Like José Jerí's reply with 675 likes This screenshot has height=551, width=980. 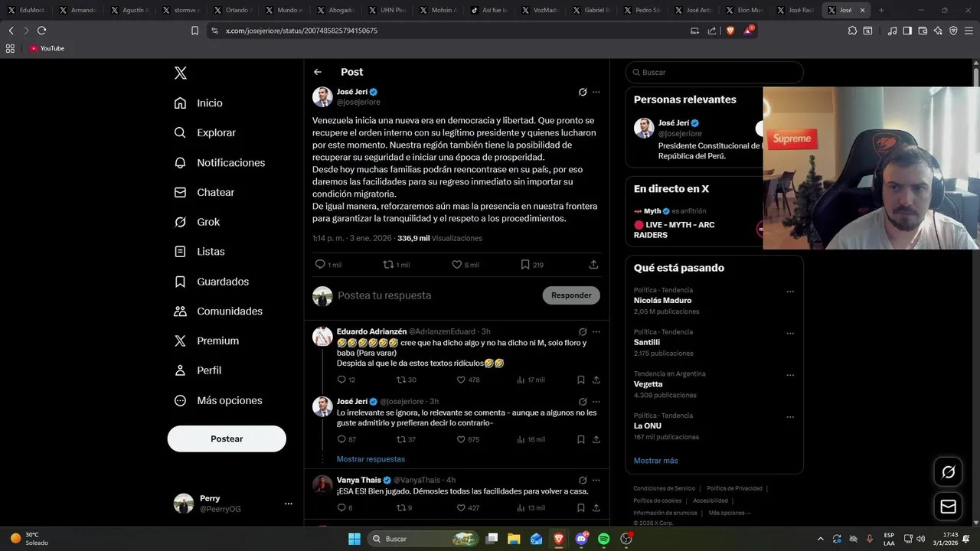pyautogui.click(x=461, y=439)
